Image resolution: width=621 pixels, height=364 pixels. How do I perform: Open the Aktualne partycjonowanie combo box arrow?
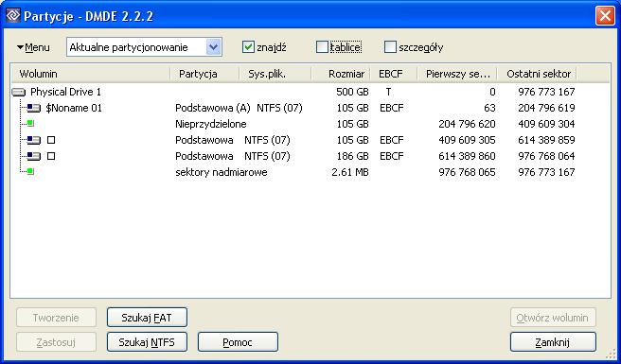click(x=214, y=47)
